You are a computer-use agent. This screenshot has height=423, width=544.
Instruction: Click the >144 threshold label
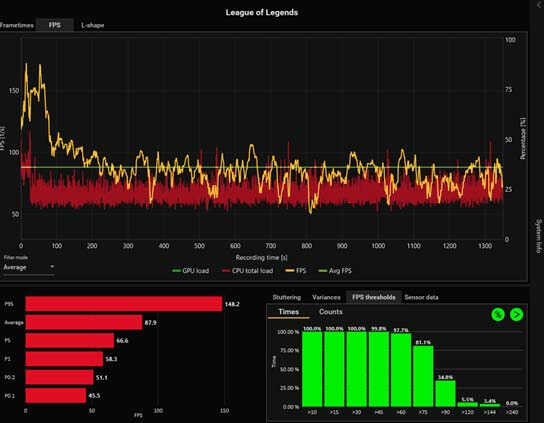(x=490, y=412)
